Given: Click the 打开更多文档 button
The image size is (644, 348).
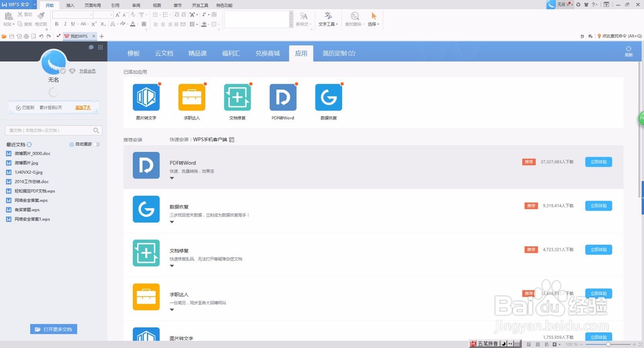Looking at the screenshot, I should (53, 329).
